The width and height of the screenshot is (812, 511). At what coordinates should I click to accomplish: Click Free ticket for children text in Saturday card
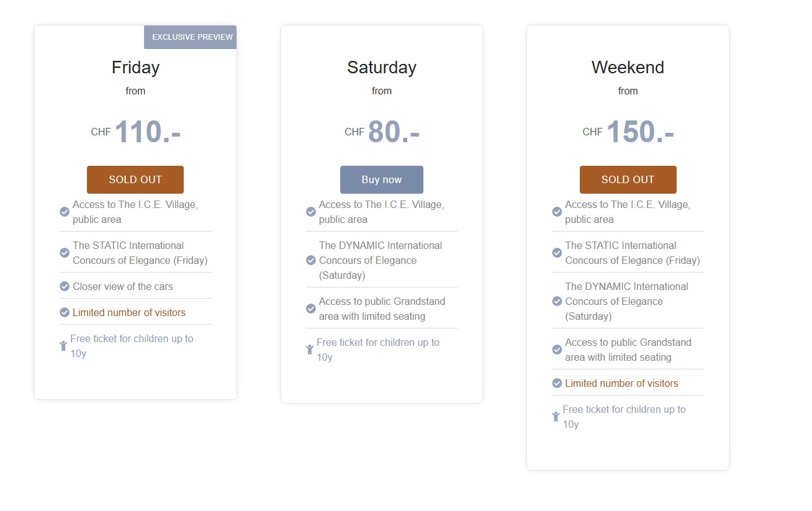click(x=378, y=350)
